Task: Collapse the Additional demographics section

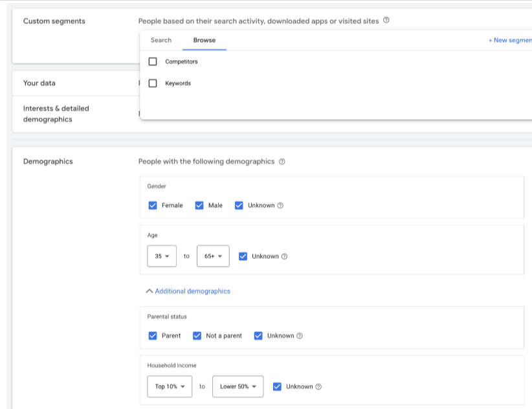Action: pyautogui.click(x=188, y=291)
